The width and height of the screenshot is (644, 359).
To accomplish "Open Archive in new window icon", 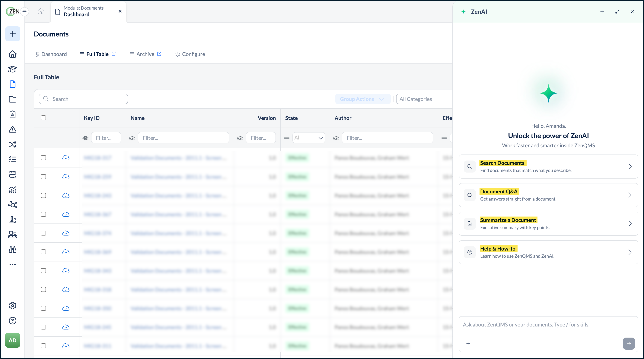I will tap(159, 54).
